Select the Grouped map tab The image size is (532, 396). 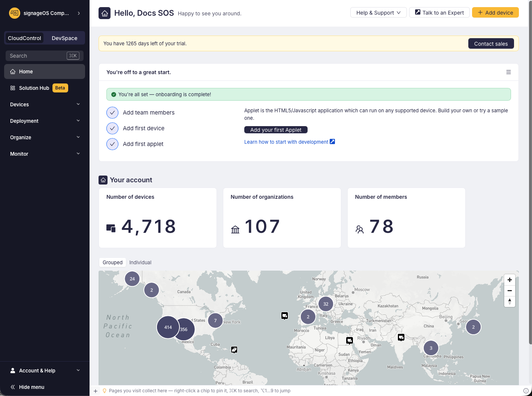click(x=112, y=262)
